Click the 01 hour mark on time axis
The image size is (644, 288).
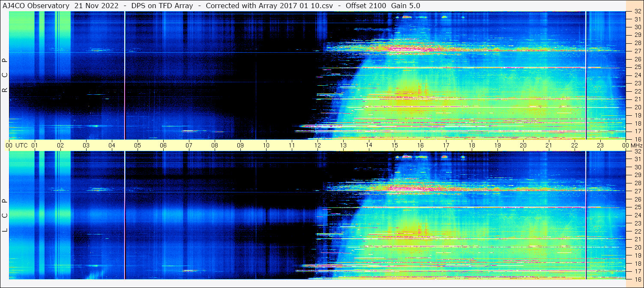pyautogui.click(x=35, y=145)
